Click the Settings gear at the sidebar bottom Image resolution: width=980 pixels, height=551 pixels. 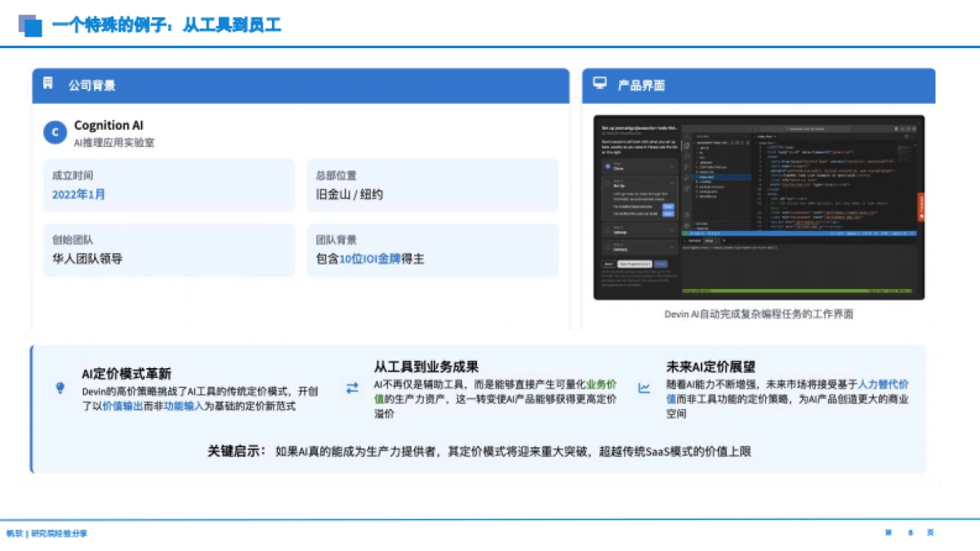coord(687,225)
